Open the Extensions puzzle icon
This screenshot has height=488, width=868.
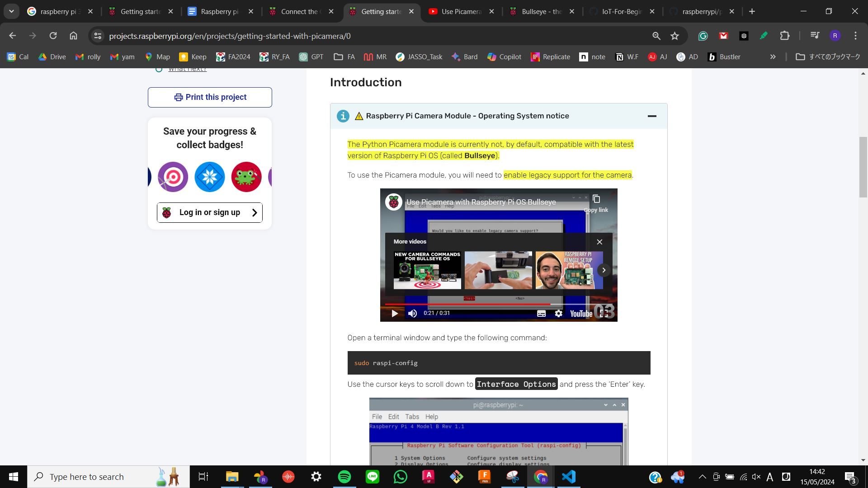785,36
